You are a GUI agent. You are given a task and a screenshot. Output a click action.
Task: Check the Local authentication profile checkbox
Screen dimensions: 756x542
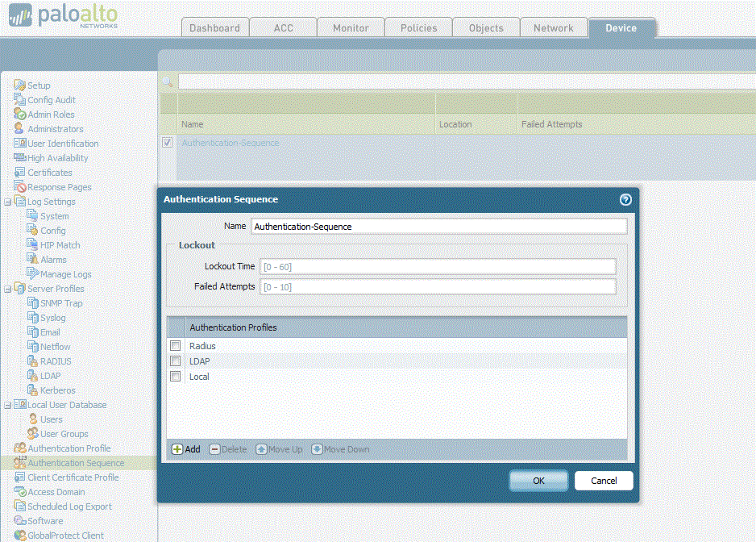click(x=176, y=377)
